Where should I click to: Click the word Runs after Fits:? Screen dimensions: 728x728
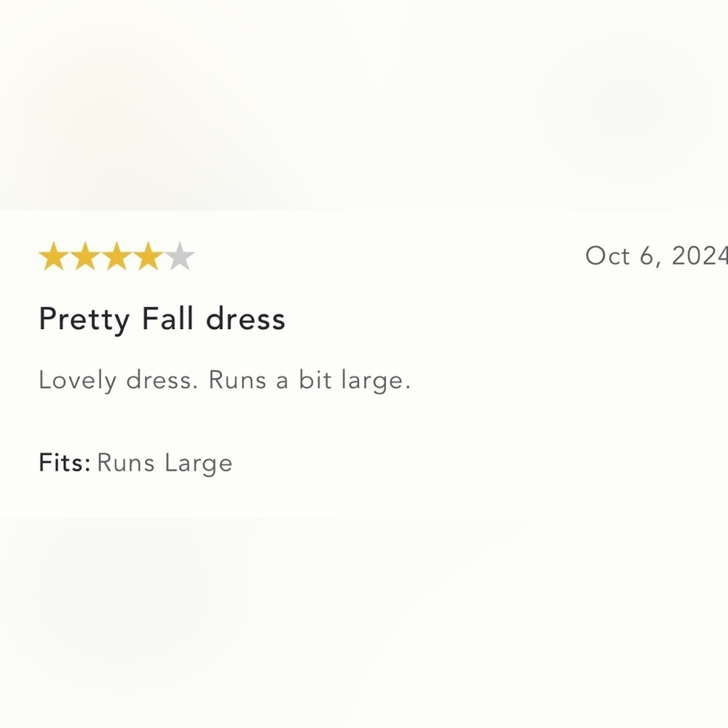tap(126, 462)
